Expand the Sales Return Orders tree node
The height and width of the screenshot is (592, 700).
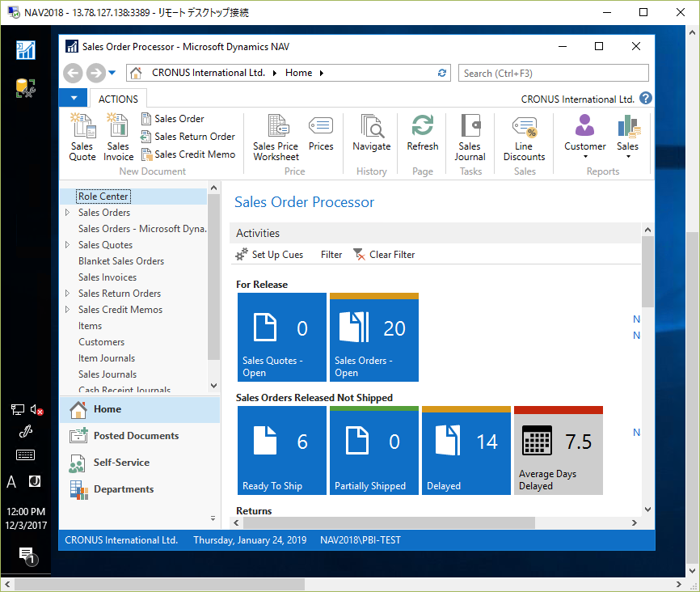tap(67, 294)
